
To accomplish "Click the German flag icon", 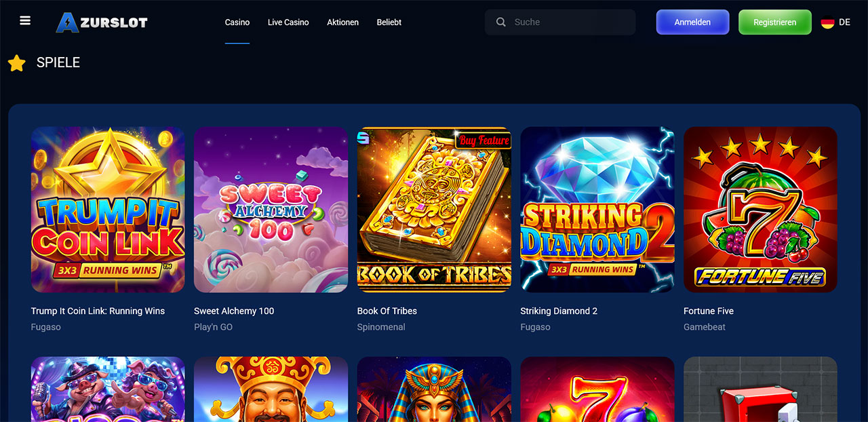I will (x=827, y=22).
